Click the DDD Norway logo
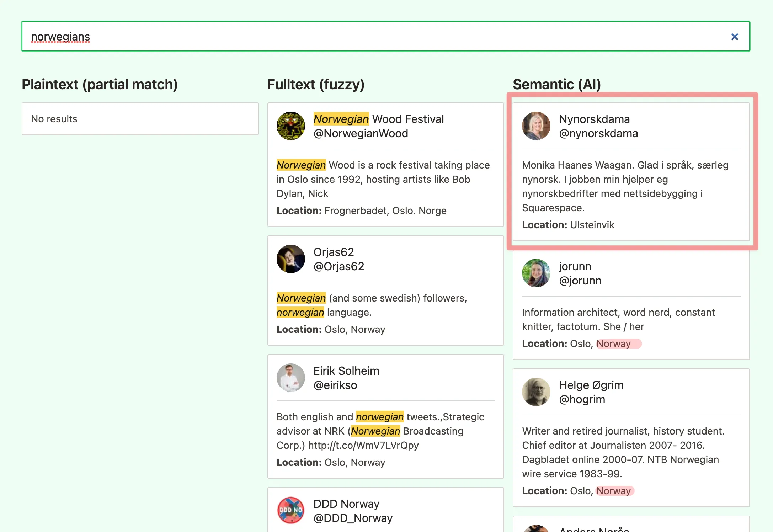 coord(291,510)
